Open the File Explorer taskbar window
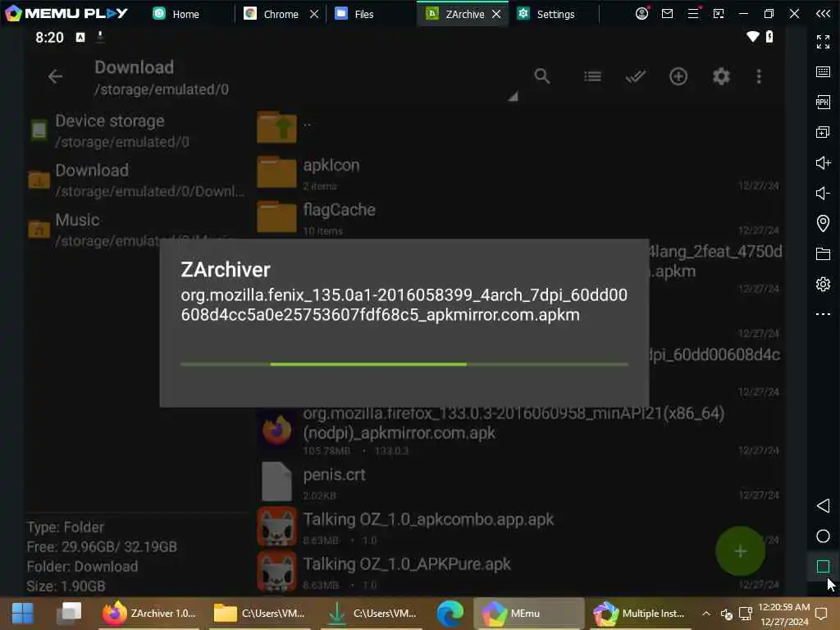This screenshot has width=840, height=630. (x=259, y=614)
